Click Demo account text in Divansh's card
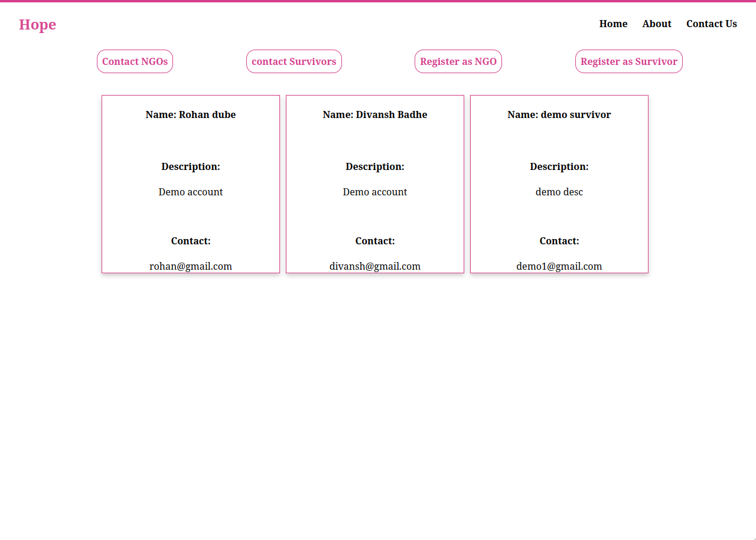756x540 pixels. 375,192
